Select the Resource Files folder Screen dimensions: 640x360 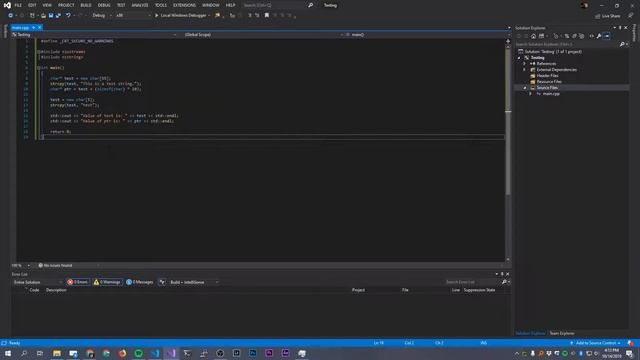click(x=549, y=82)
